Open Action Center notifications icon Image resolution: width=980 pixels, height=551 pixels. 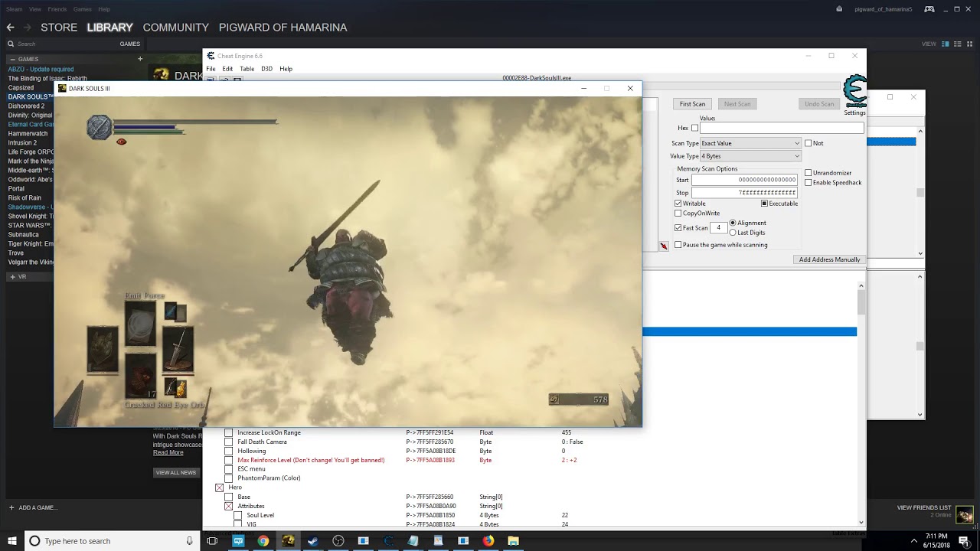(964, 541)
